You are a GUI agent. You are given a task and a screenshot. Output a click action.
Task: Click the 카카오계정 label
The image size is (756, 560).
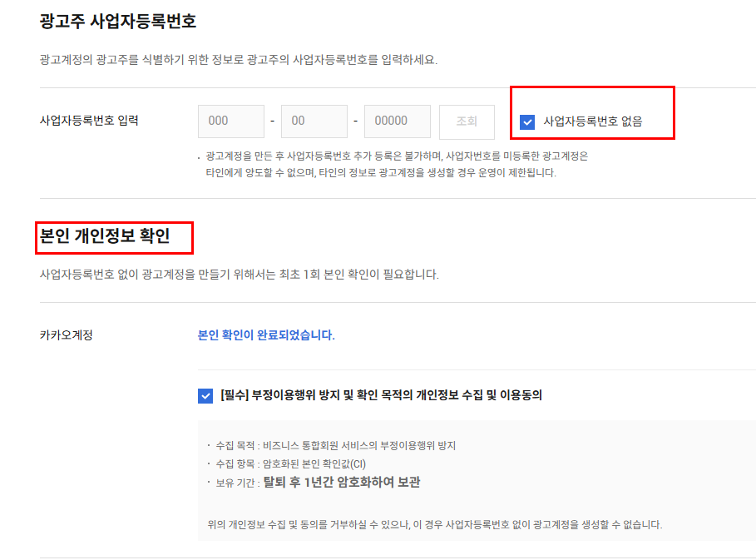(66, 335)
